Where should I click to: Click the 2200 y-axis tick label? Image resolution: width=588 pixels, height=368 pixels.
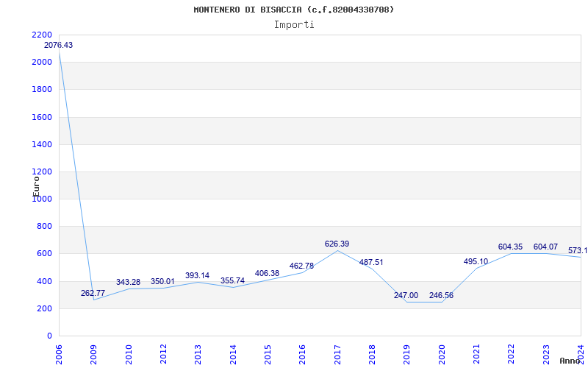coord(42,35)
